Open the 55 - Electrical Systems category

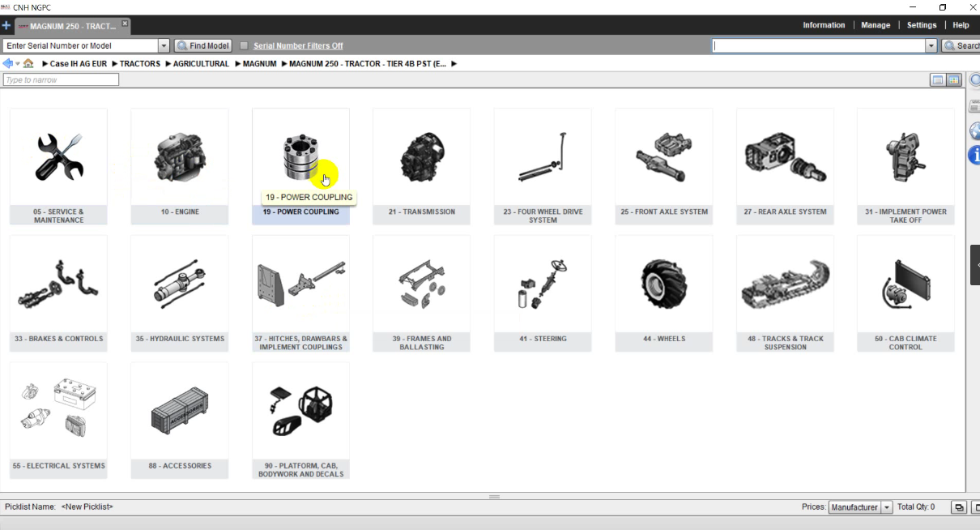tap(58, 421)
